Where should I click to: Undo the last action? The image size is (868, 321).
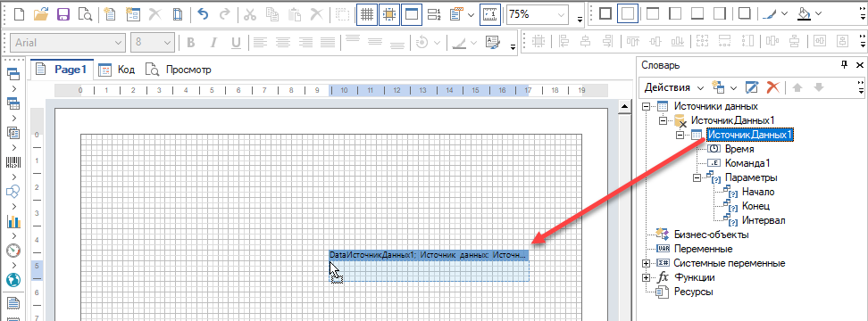(x=204, y=14)
